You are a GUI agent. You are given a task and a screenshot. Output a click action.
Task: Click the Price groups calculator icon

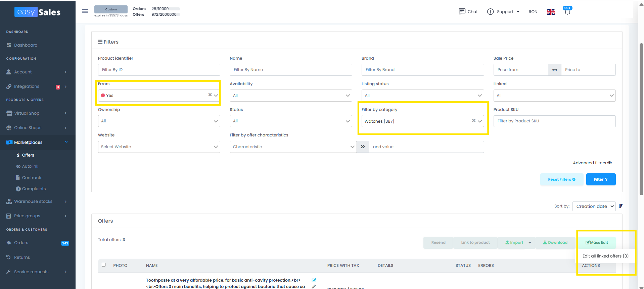tap(9, 216)
